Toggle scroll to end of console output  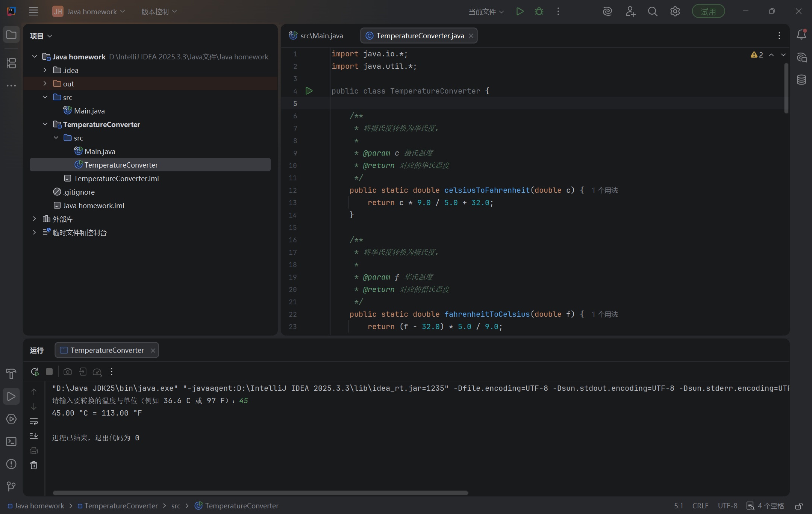pyautogui.click(x=34, y=436)
